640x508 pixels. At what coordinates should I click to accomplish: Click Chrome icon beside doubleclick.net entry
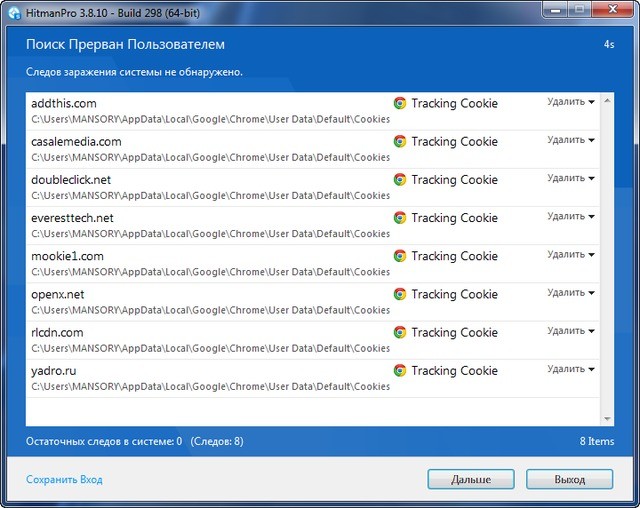click(400, 180)
